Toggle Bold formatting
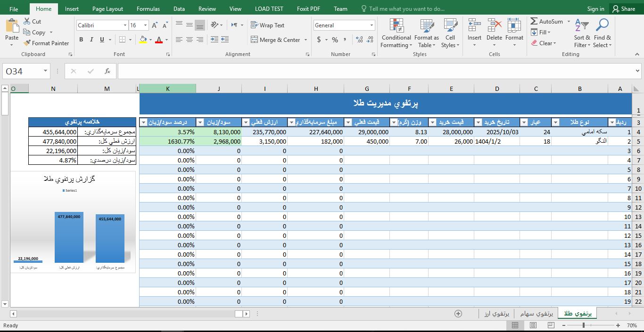Viewport: 644px width, 332px height. coord(81,40)
